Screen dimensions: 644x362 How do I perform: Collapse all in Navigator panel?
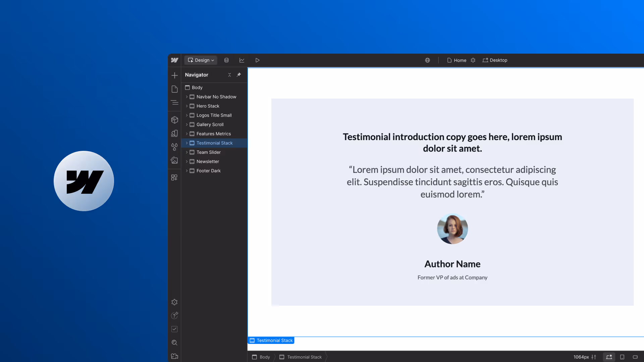pyautogui.click(x=229, y=75)
